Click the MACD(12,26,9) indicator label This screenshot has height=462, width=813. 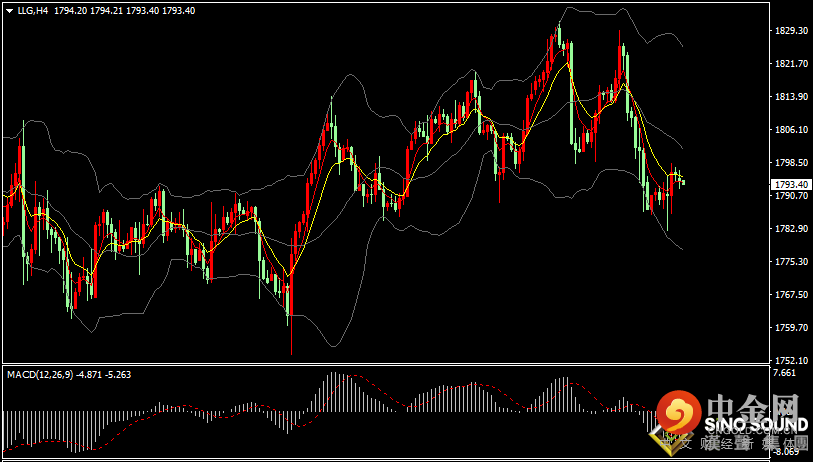tap(39, 374)
